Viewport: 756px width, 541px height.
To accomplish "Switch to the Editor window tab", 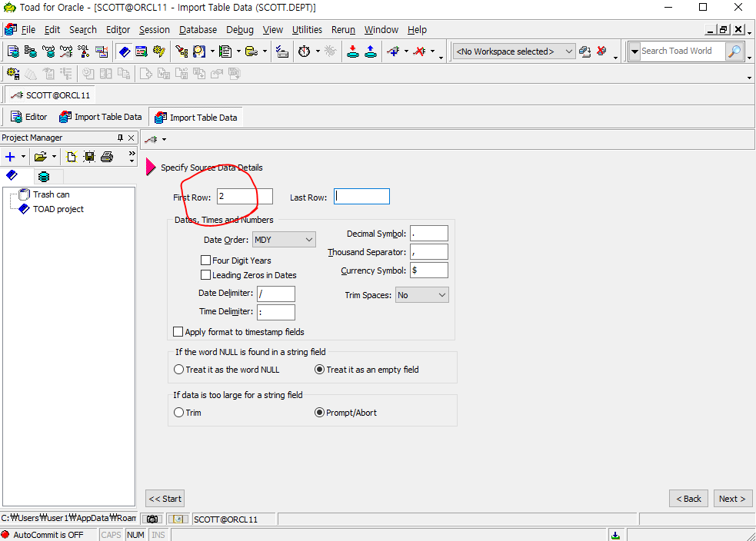I will [29, 117].
